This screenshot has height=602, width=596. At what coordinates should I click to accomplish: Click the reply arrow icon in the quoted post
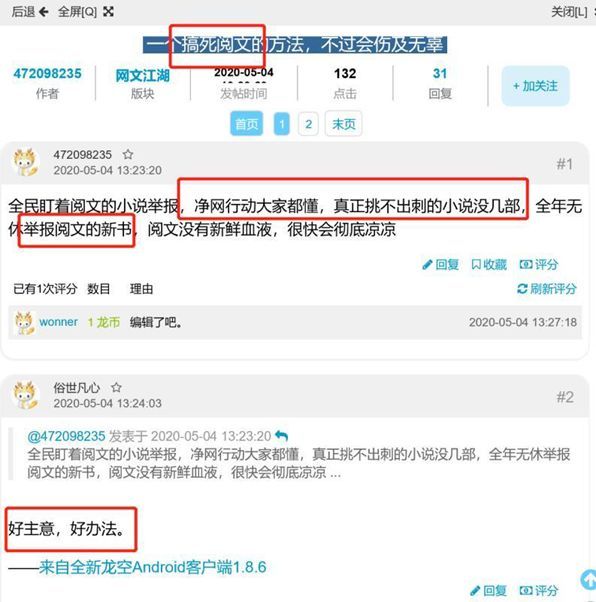pos(282,436)
